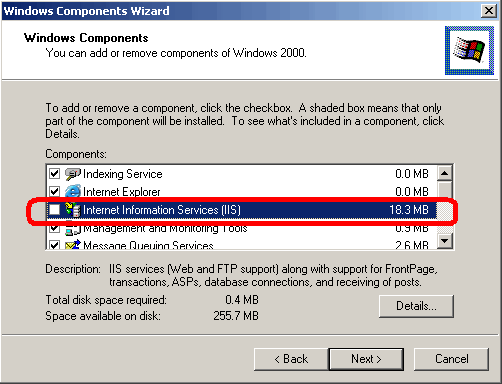
Task: Go to the next wizard page
Action: (366, 359)
